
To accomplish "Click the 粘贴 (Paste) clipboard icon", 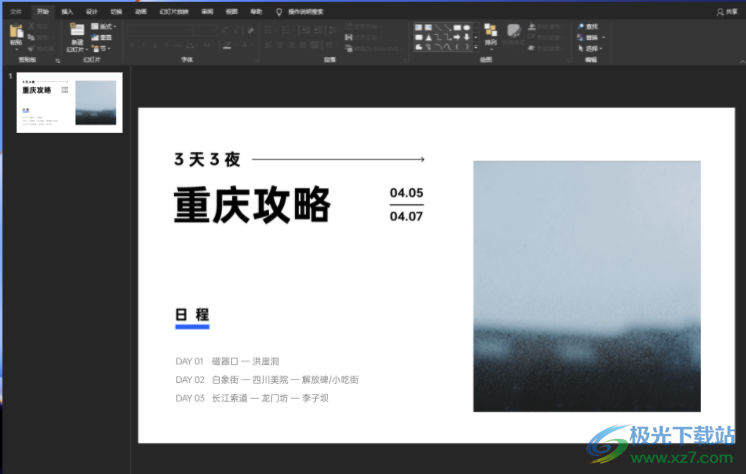I will pyautogui.click(x=16, y=31).
